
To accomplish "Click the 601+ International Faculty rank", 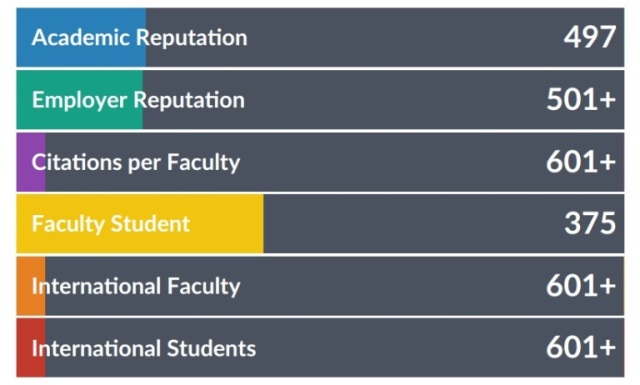I will 581,285.
